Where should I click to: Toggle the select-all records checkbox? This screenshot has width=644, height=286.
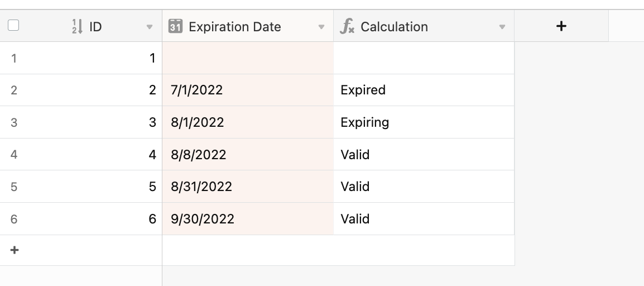[13, 26]
